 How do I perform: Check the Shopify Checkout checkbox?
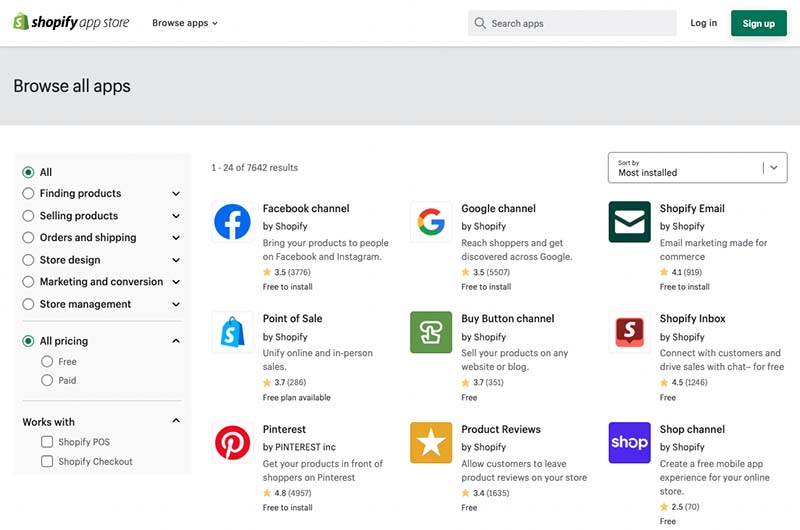click(x=47, y=461)
